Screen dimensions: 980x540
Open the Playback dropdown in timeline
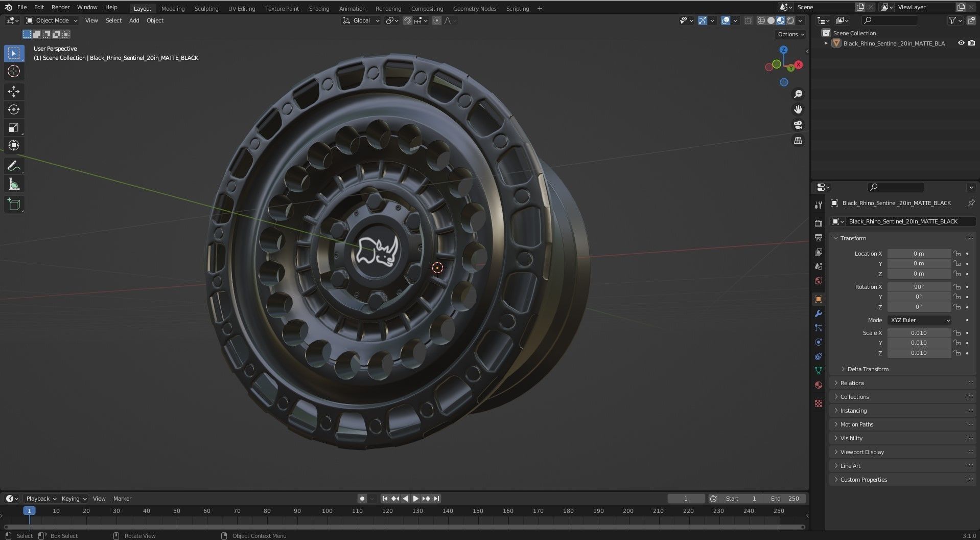click(41, 499)
